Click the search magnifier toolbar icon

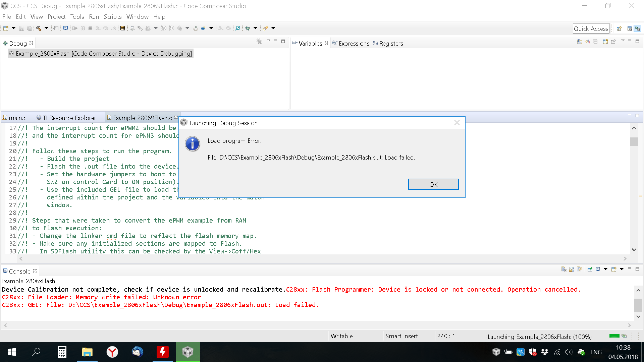pyautogui.click(x=238, y=28)
